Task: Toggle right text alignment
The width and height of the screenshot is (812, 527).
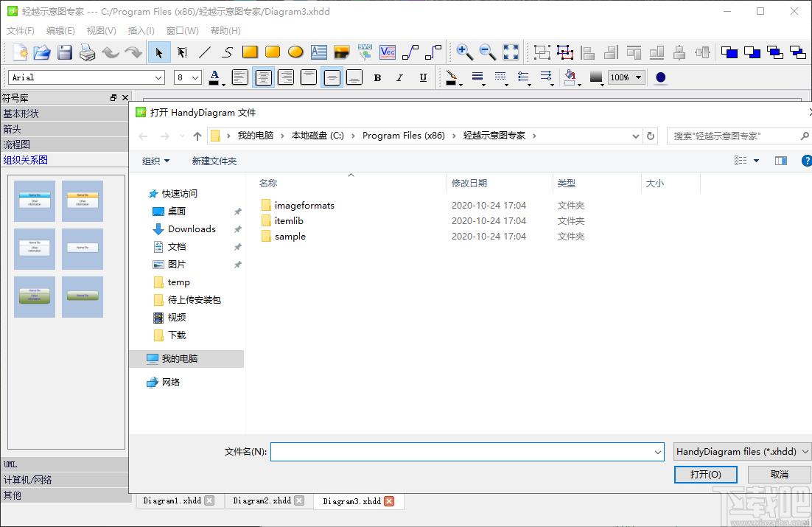Action: (x=286, y=77)
